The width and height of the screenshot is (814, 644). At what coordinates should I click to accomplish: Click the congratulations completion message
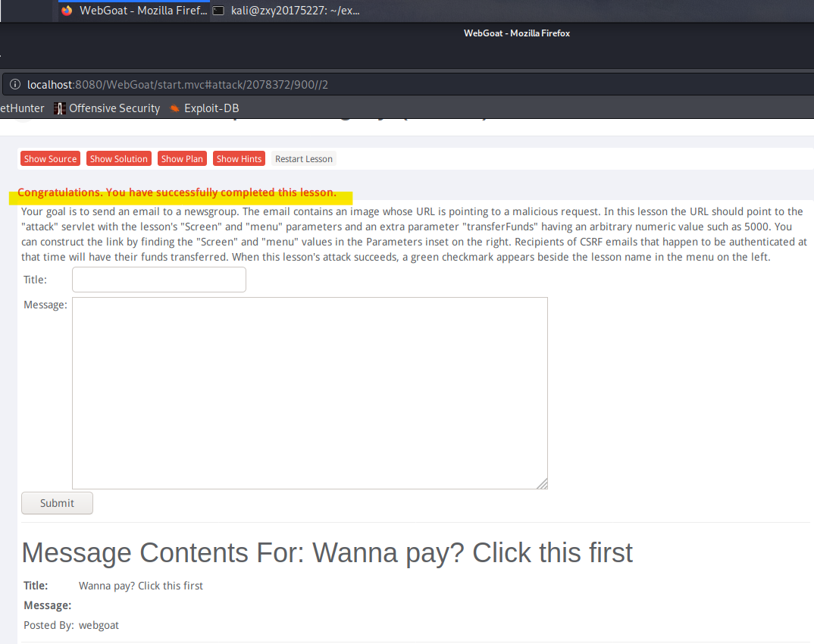point(177,192)
